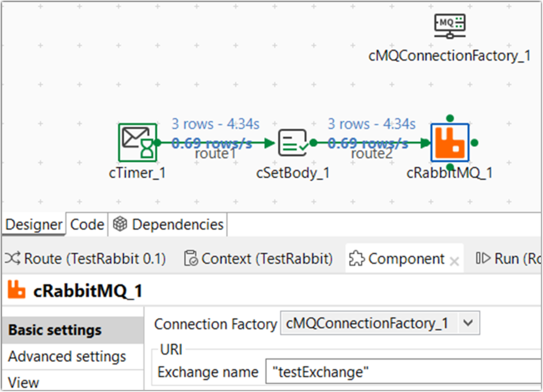The image size is (543, 392).
Task: Open the Connection Factory dropdown
Action: pos(468,323)
